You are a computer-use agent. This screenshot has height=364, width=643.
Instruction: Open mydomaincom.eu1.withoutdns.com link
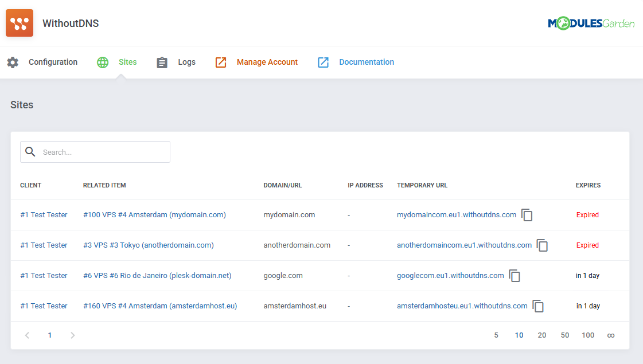tap(457, 215)
